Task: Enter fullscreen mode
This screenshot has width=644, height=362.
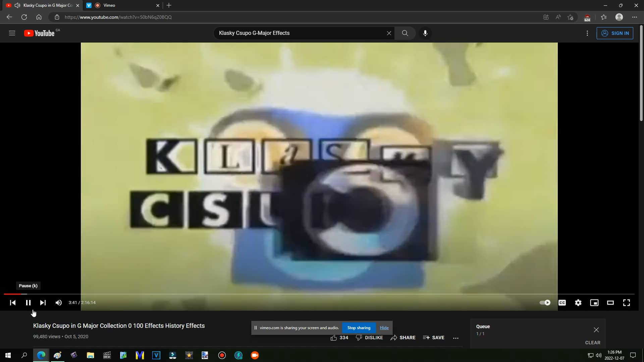Action: 626,302
